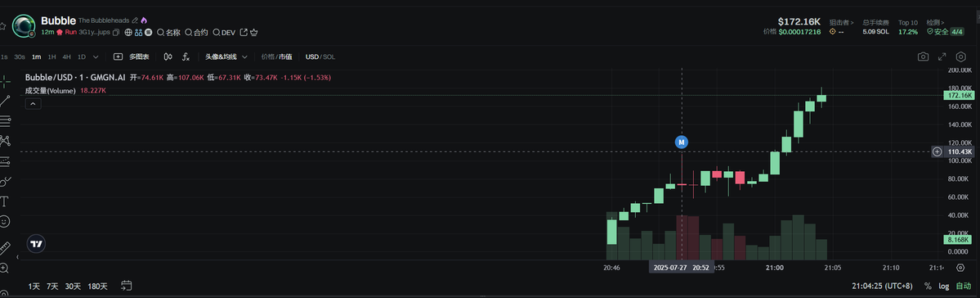
Task: Toggle display to 价格 (price) mode
Action: [x=267, y=57]
